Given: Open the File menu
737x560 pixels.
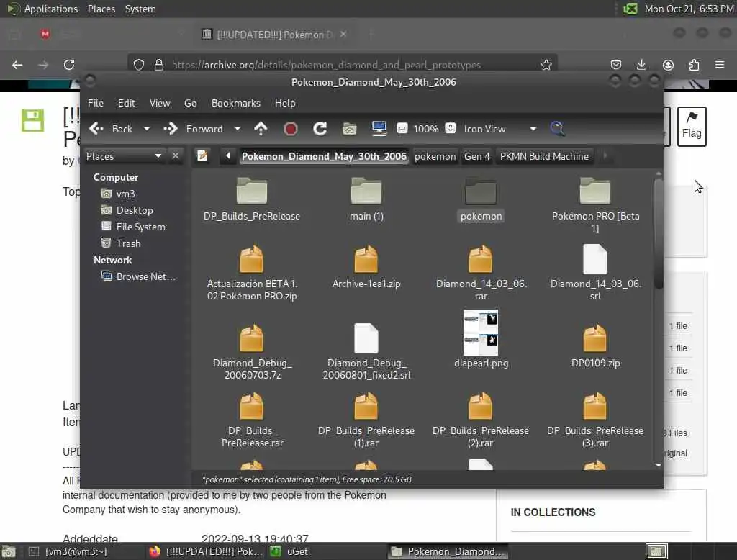Looking at the screenshot, I should pos(96,103).
